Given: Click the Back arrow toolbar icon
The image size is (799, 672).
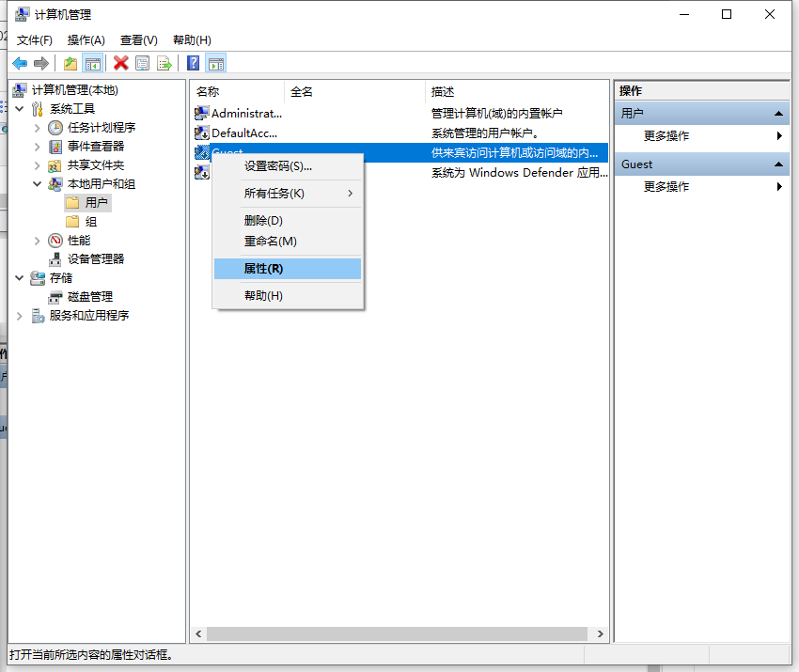Looking at the screenshot, I should coord(20,63).
